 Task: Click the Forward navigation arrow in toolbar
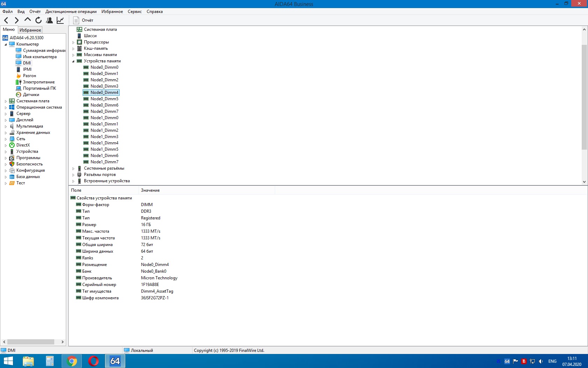coord(16,20)
